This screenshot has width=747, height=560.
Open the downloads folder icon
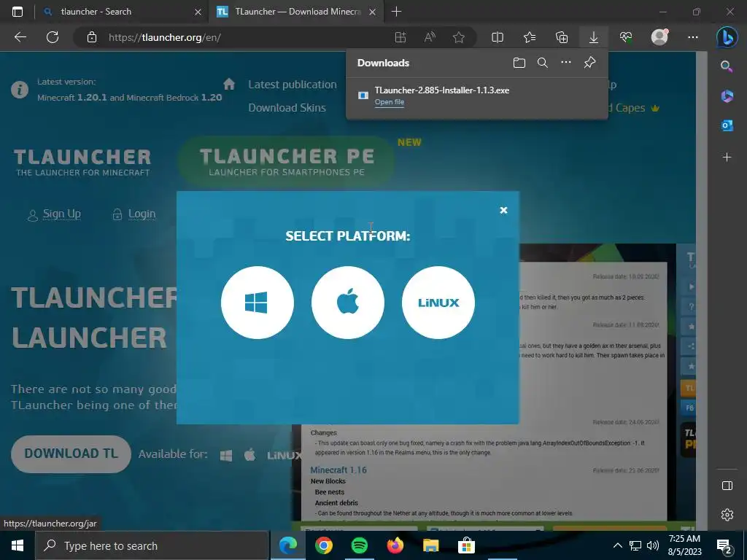point(519,63)
